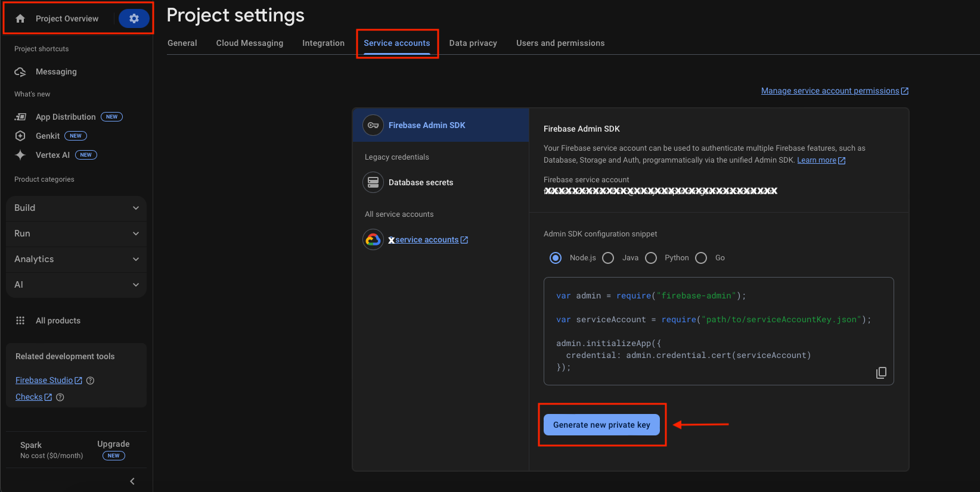980x492 pixels.
Task: Open the Integration tab
Action: [323, 43]
